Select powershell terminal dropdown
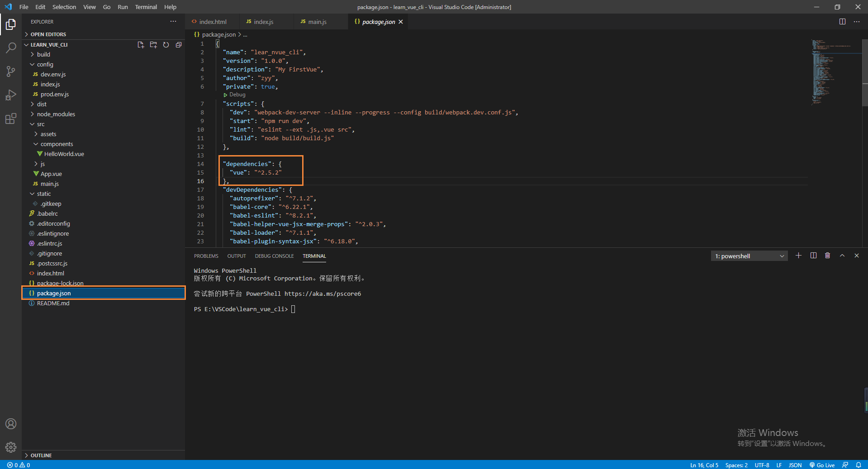 [749, 256]
